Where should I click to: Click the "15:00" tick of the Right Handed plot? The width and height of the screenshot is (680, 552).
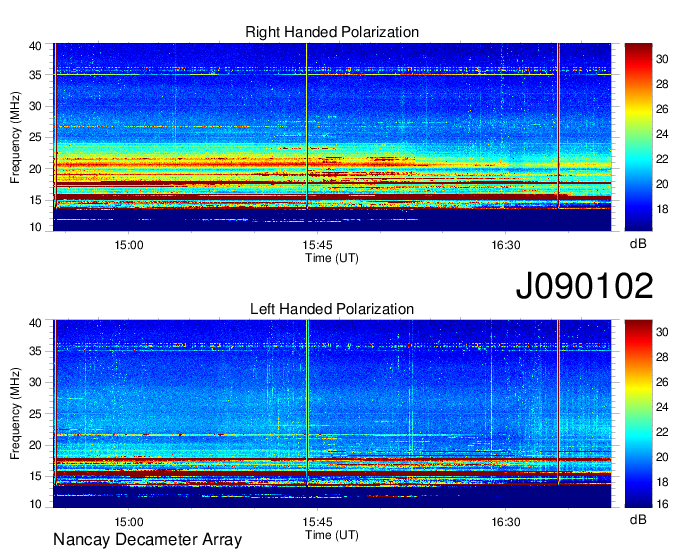(129, 245)
